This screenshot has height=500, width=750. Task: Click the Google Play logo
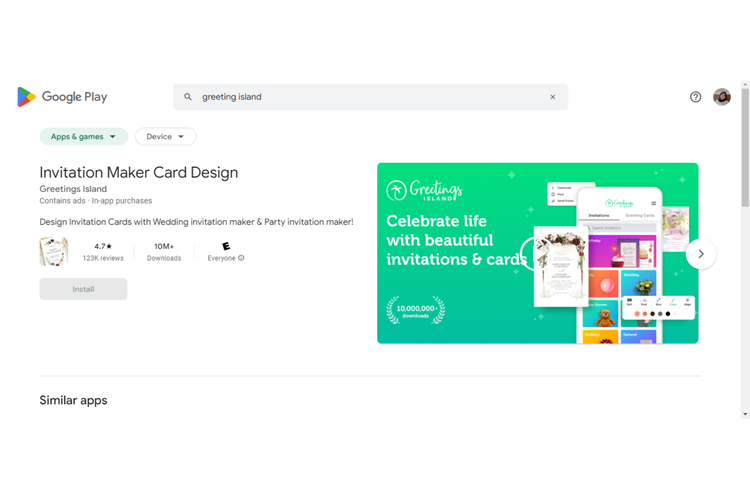click(61, 97)
